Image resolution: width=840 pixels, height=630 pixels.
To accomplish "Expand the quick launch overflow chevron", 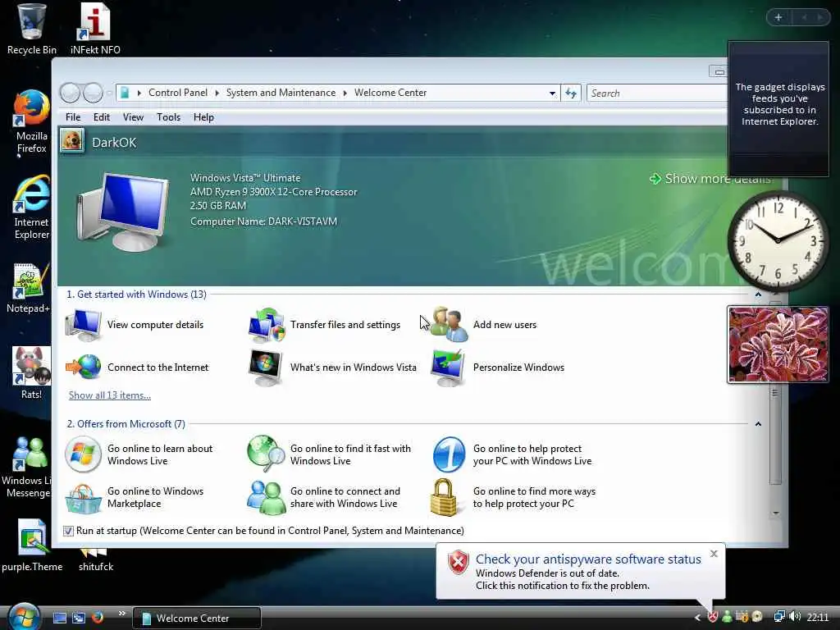I will tap(121, 614).
